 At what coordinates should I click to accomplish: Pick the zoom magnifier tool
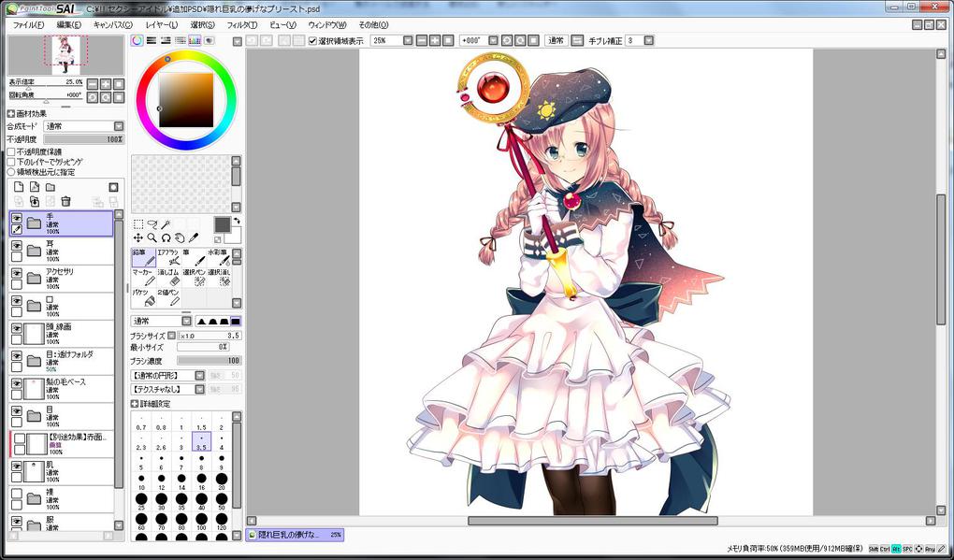[x=152, y=237]
